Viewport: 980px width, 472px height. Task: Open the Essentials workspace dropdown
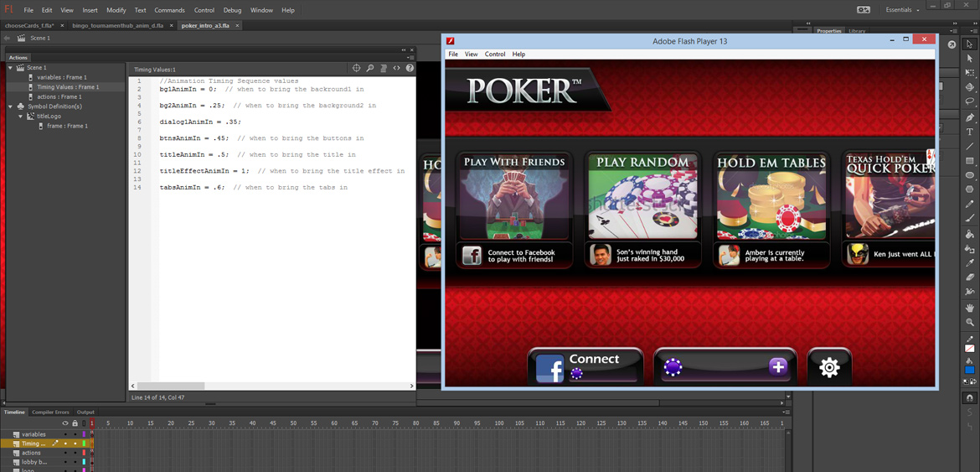[x=902, y=10]
